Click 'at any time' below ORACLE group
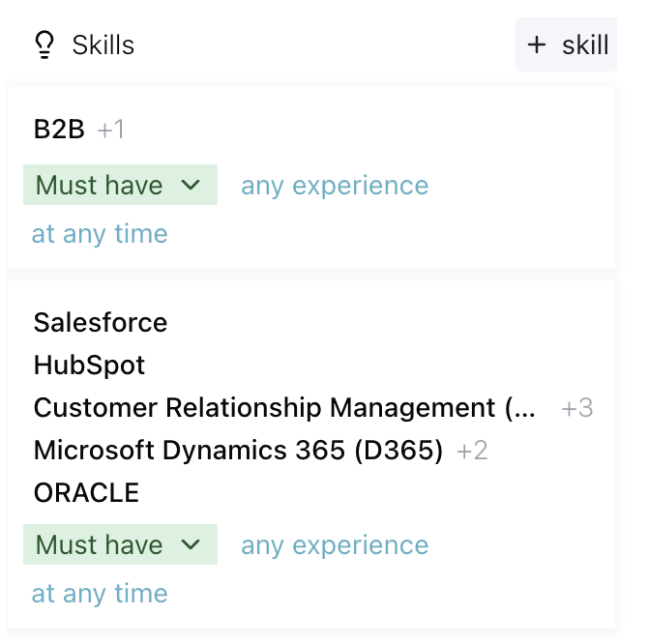This screenshot has height=644, width=648. pyautogui.click(x=100, y=594)
